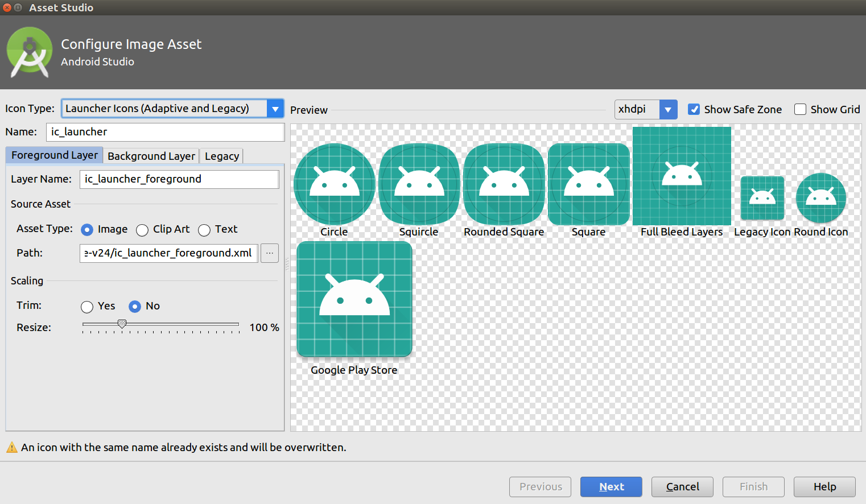Click the "Icon Type:" label
The image size is (866, 504).
tap(30, 109)
